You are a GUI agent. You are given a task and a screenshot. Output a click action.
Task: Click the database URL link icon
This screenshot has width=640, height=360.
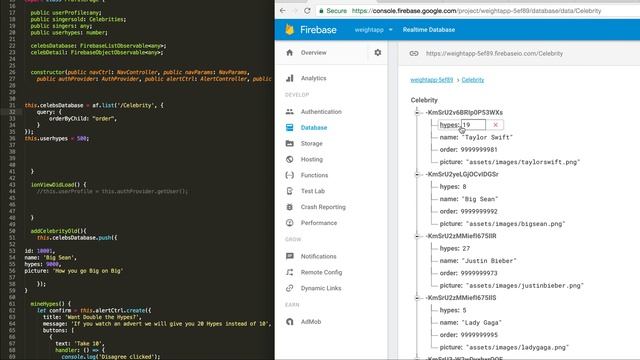(x=414, y=53)
